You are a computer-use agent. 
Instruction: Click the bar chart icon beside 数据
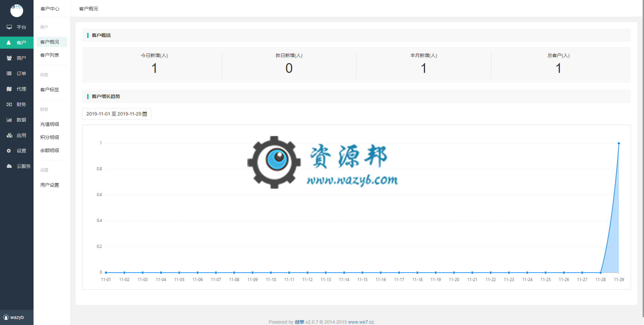9,120
